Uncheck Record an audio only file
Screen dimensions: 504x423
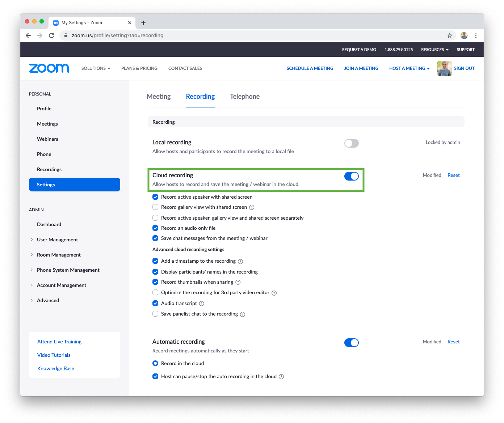155,228
